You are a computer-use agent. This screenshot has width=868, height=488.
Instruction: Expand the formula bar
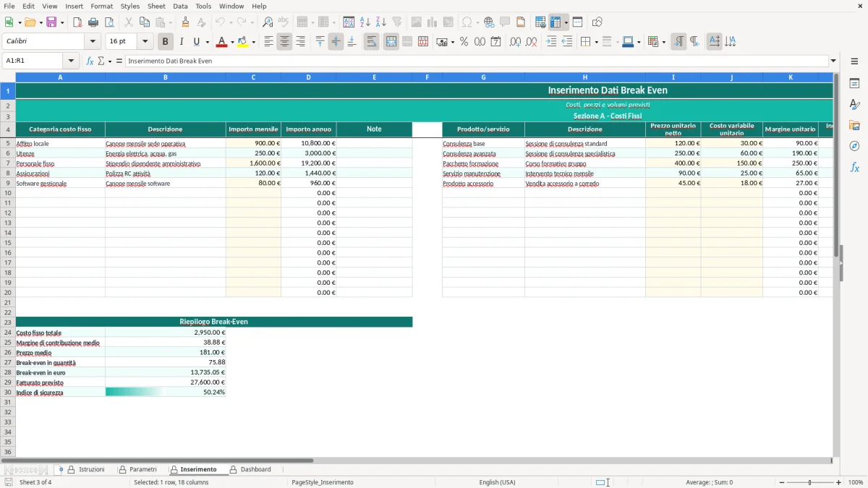[x=833, y=61]
